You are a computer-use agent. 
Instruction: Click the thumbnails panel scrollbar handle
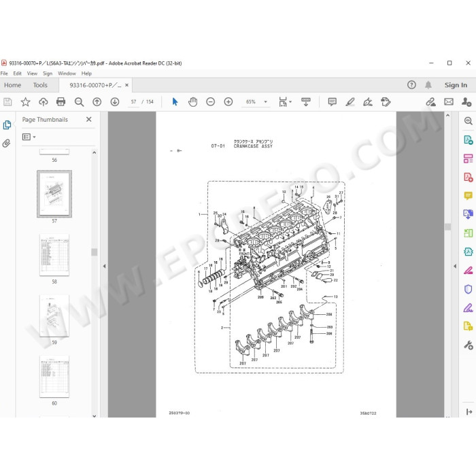(95, 252)
